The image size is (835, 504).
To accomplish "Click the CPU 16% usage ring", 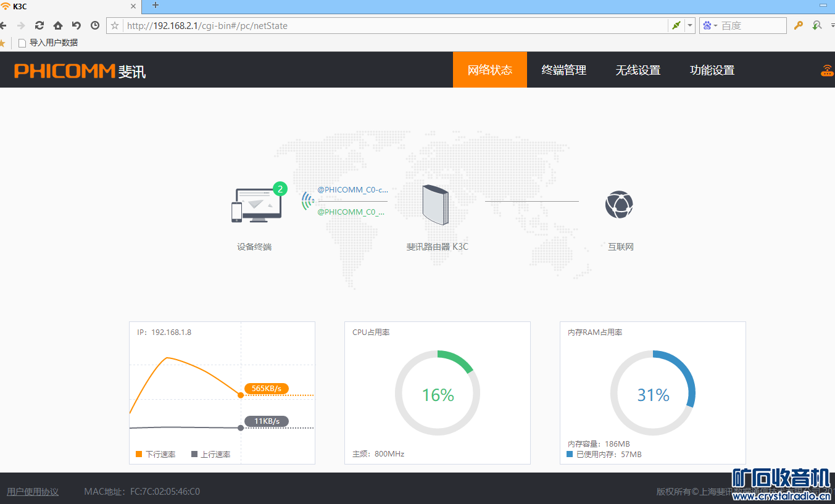I will tap(438, 394).
